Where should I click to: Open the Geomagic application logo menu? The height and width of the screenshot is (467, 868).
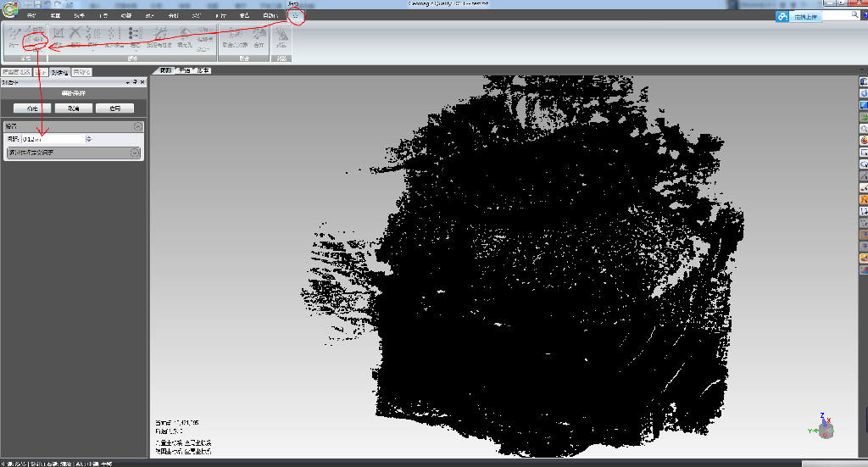(x=10, y=9)
